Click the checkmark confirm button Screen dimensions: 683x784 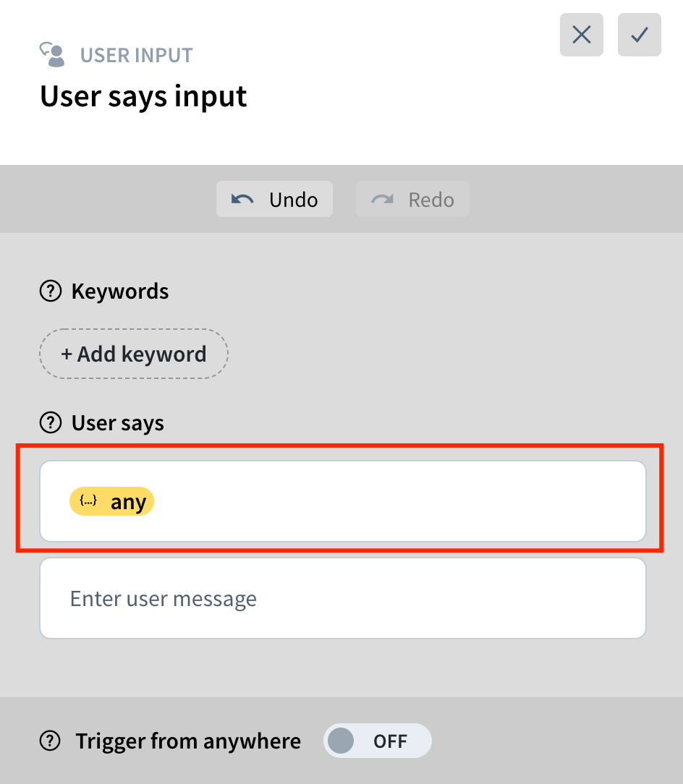click(639, 35)
